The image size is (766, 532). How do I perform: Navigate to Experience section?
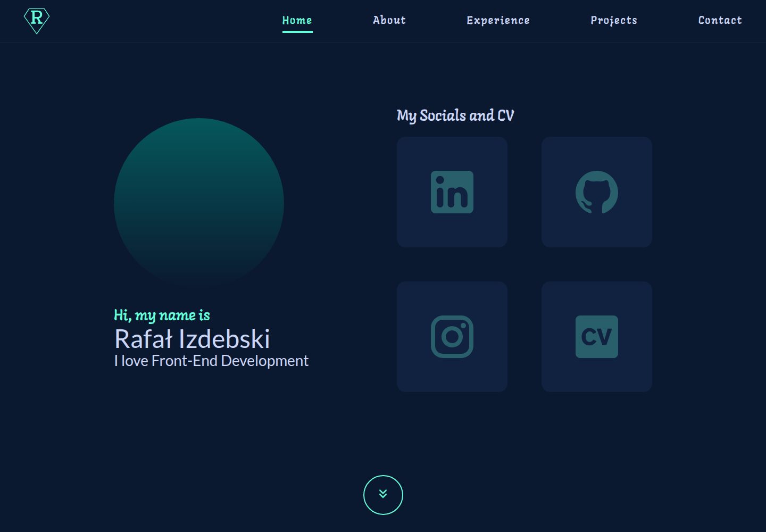pos(498,20)
